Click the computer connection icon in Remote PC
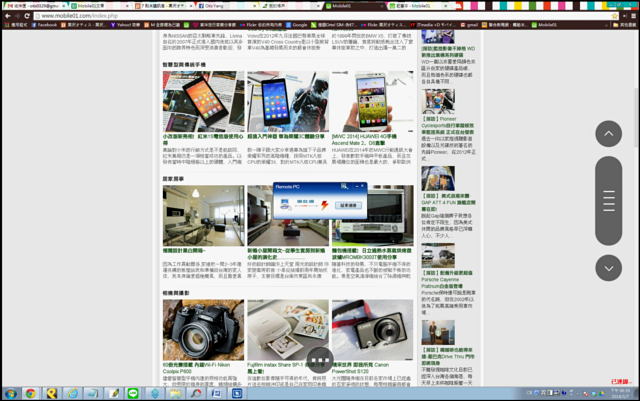Viewport: 640px width, 401px height. tap(285, 205)
